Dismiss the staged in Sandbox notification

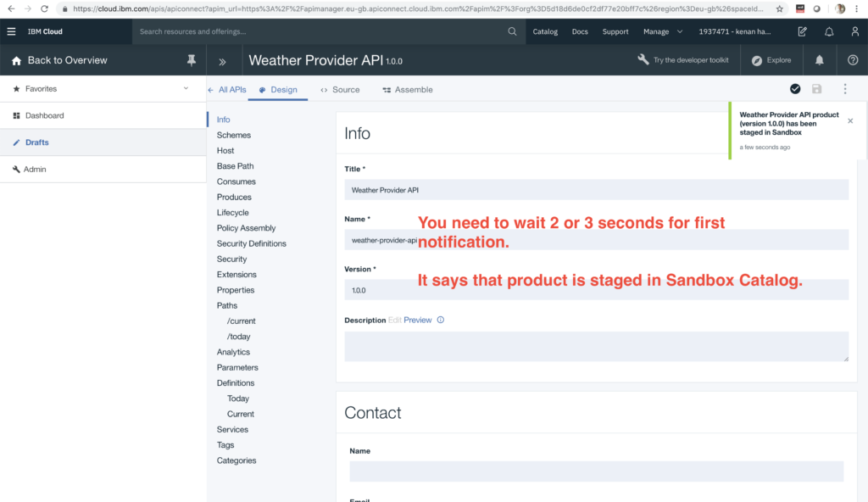tap(850, 120)
